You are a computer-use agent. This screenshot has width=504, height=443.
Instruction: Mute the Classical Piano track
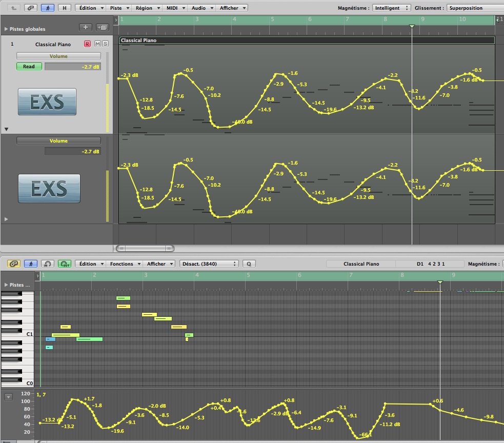coord(97,45)
